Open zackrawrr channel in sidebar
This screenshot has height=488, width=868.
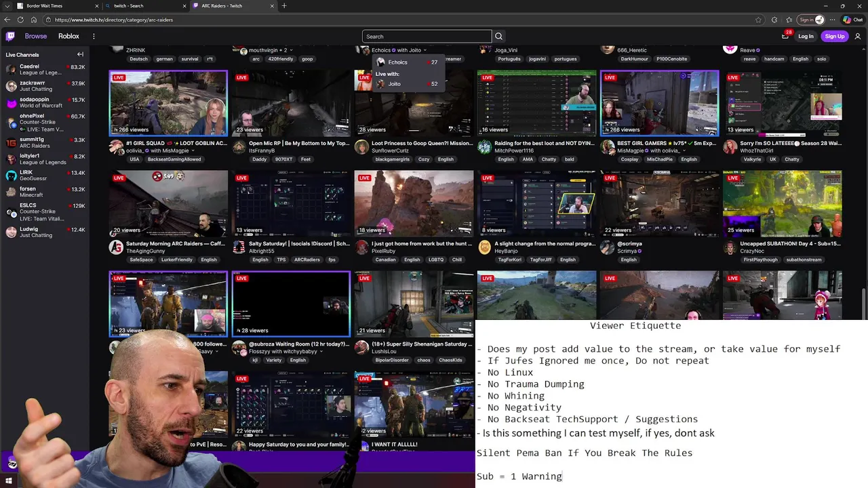coord(44,86)
